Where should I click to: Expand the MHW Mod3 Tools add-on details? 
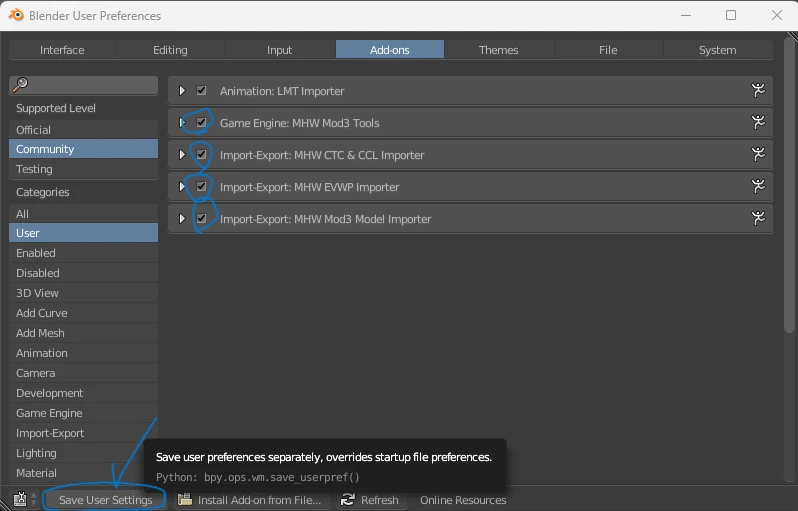pos(182,123)
